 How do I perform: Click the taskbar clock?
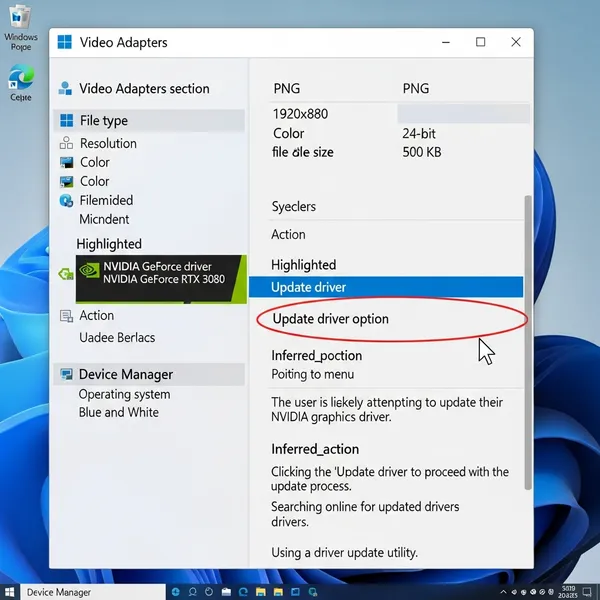point(567,592)
